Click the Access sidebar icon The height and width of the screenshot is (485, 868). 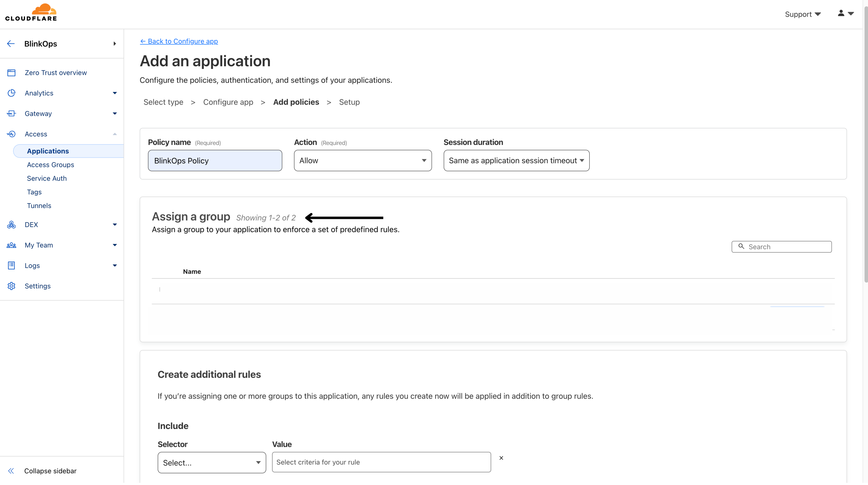[11, 134]
